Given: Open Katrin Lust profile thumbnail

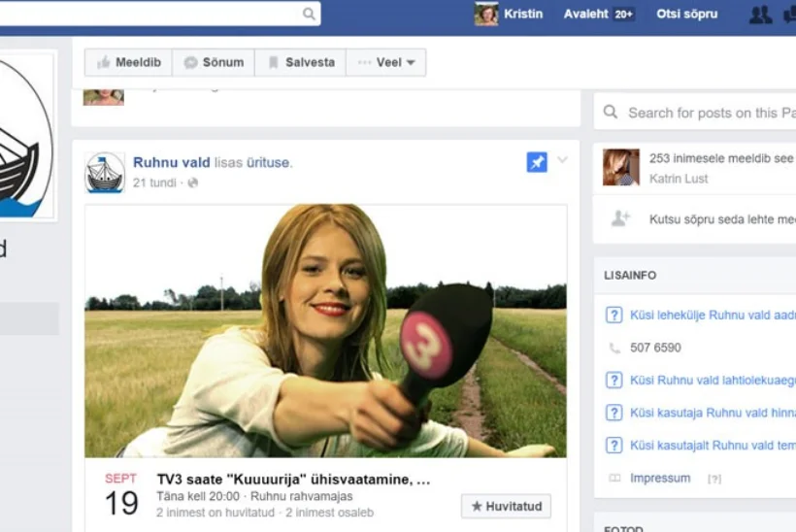Looking at the screenshot, I should (621, 168).
